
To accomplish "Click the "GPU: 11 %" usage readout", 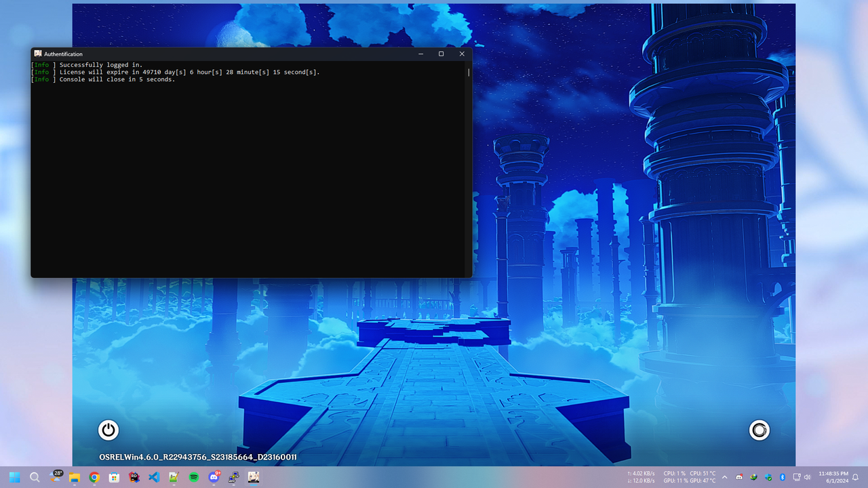I will (675, 481).
